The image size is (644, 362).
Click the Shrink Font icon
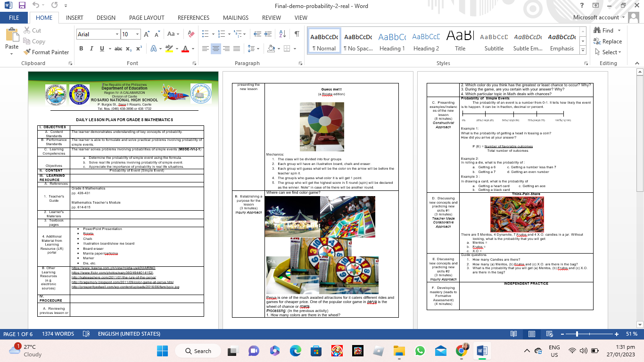coord(157,34)
